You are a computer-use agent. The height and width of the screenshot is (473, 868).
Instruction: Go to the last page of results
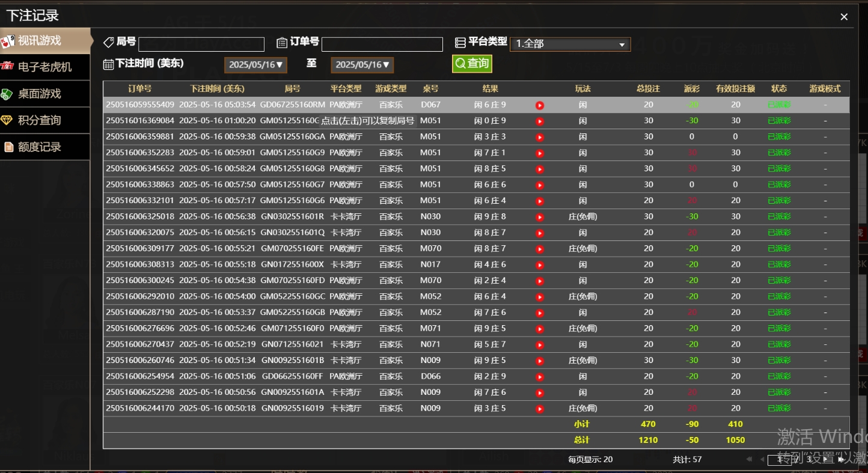(x=842, y=459)
